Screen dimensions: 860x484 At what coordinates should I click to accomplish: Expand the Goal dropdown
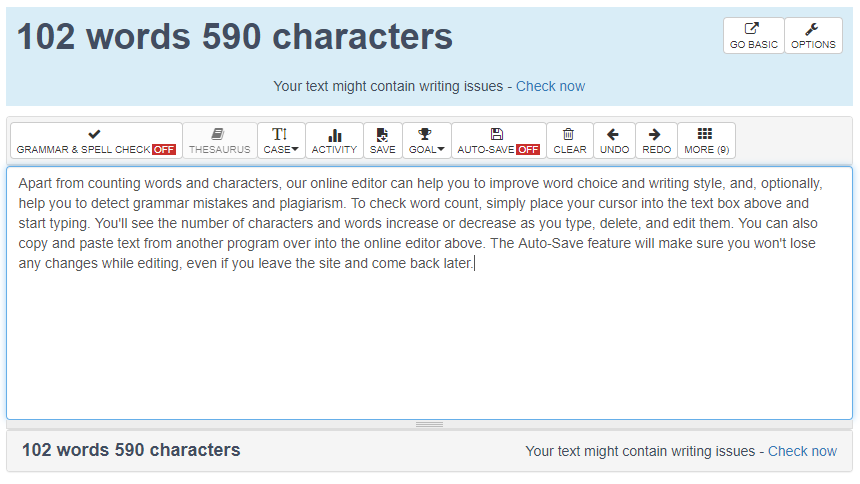tap(426, 140)
